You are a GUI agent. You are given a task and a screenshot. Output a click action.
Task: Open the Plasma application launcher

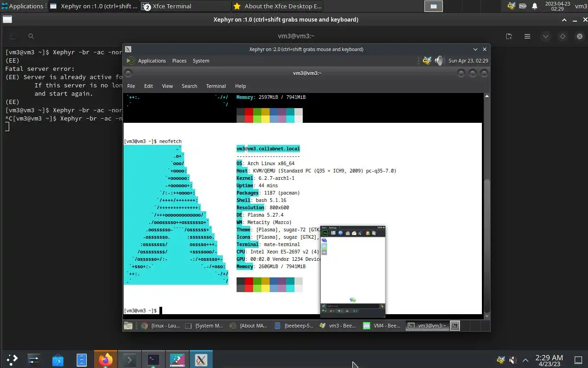tap(12, 359)
